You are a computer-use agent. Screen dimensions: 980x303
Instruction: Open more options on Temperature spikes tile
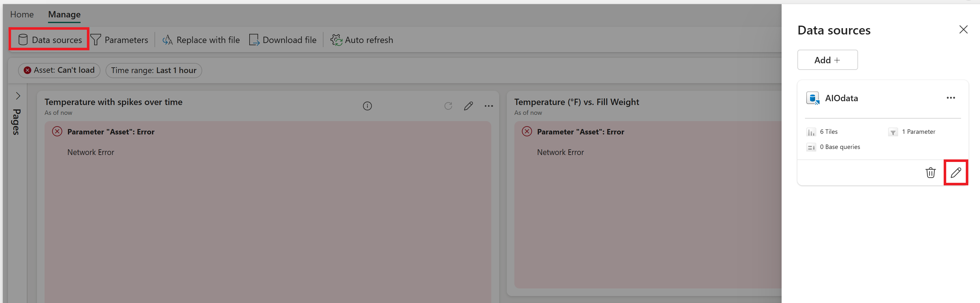click(489, 105)
